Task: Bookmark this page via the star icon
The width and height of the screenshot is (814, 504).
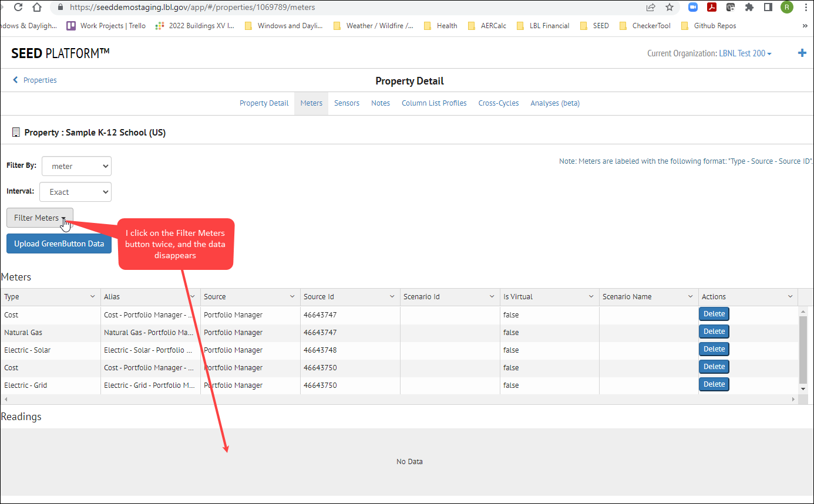Action: tap(670, 7)
